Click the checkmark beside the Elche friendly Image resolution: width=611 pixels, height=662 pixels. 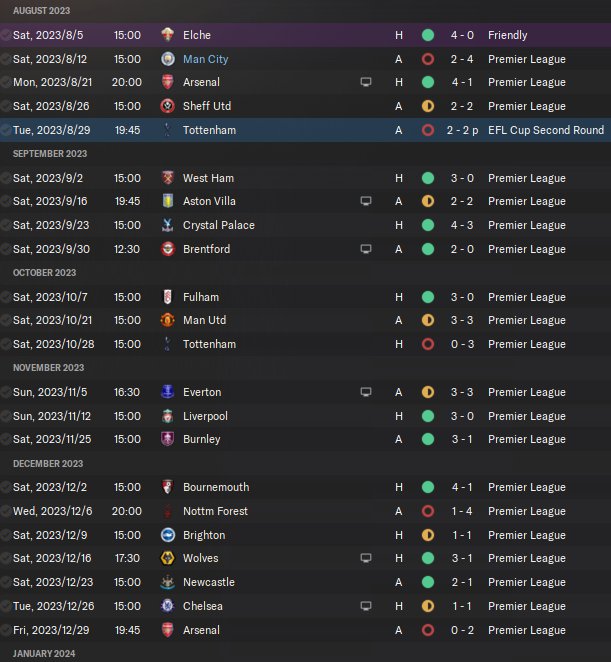tap(7, 35)
